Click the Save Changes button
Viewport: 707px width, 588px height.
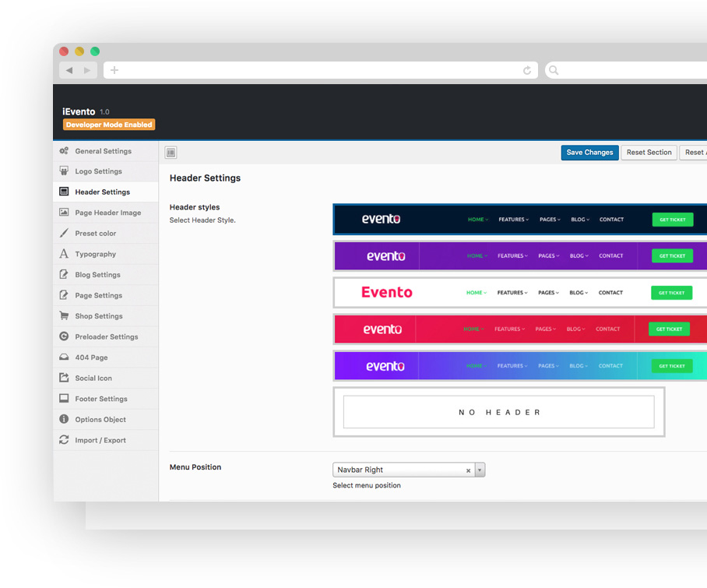589,153
